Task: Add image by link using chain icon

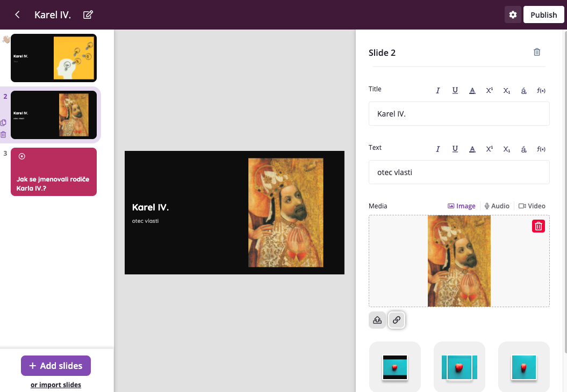Action: [x=397, y=320]
